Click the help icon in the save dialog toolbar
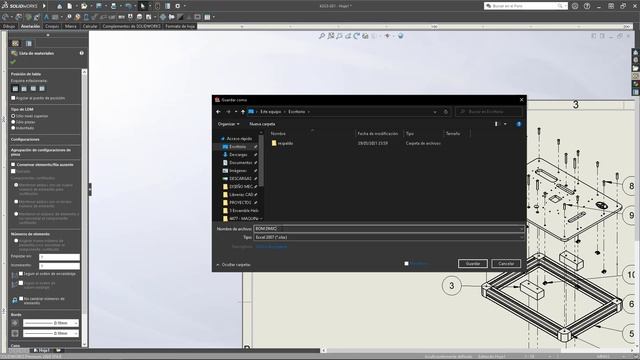This screenshot has width=640, height=360. 518,124
